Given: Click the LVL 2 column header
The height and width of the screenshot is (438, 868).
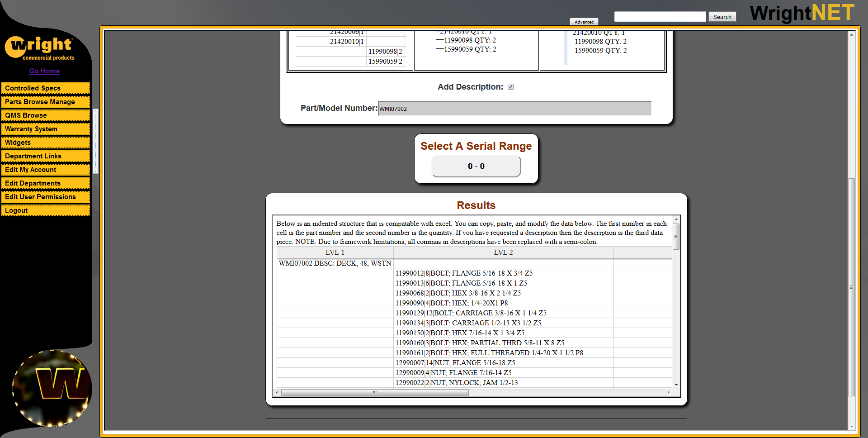Looking at the screenshot, I should click(x=503, y=252).
